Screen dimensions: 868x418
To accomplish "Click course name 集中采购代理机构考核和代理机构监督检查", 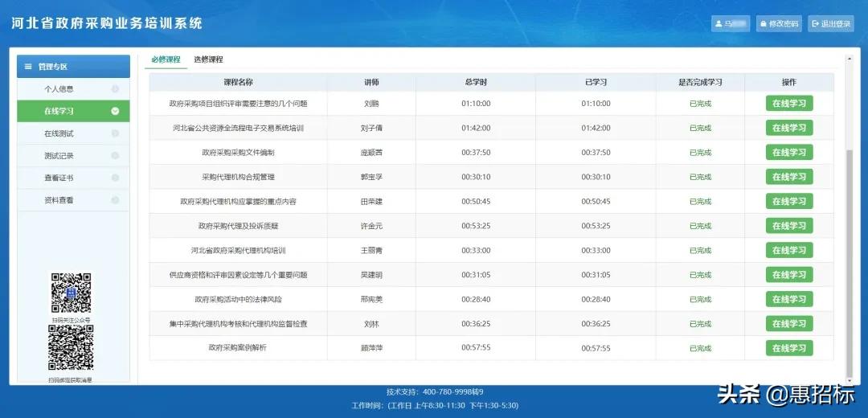I will [238, 323].
